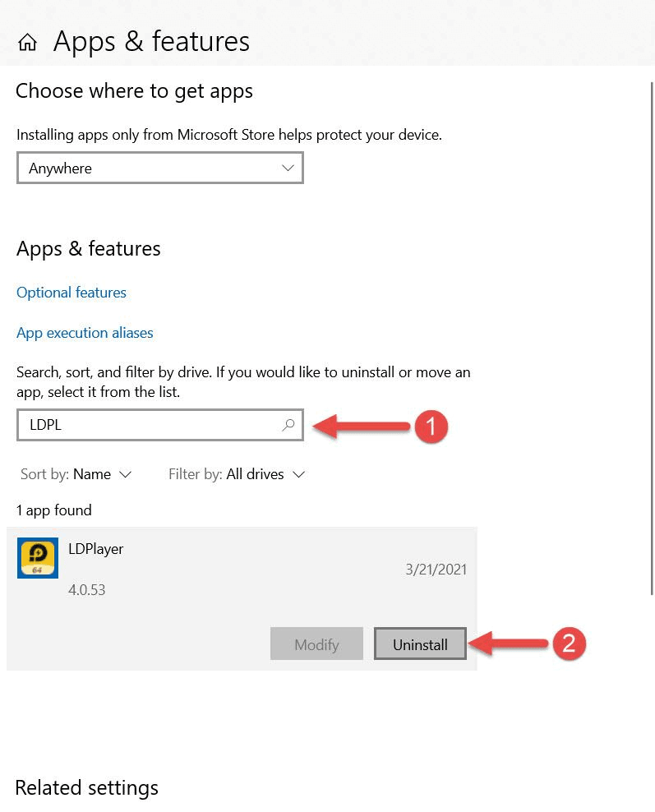Viewport: 655px width, 812px height.
Task: Open the Filter by All drives dropdown
Action: click(x=237, y=474)
